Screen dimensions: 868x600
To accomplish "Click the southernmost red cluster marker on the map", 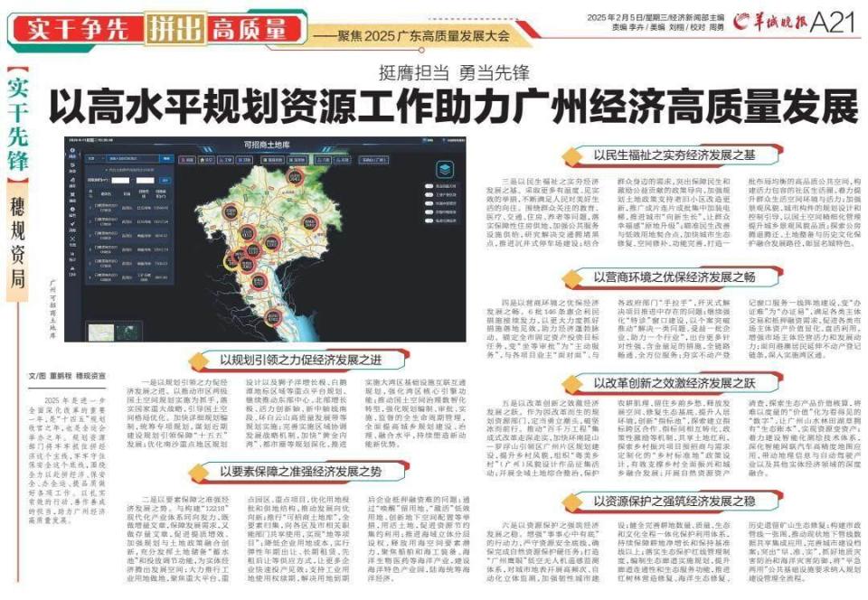I will pyautogui.click(x=272, y=318).
